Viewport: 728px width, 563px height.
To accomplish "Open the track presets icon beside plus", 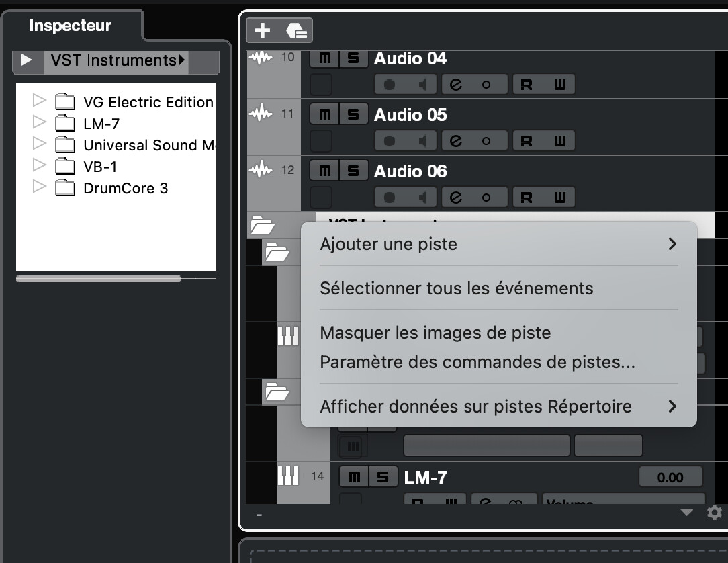I will tap(296, 30).
